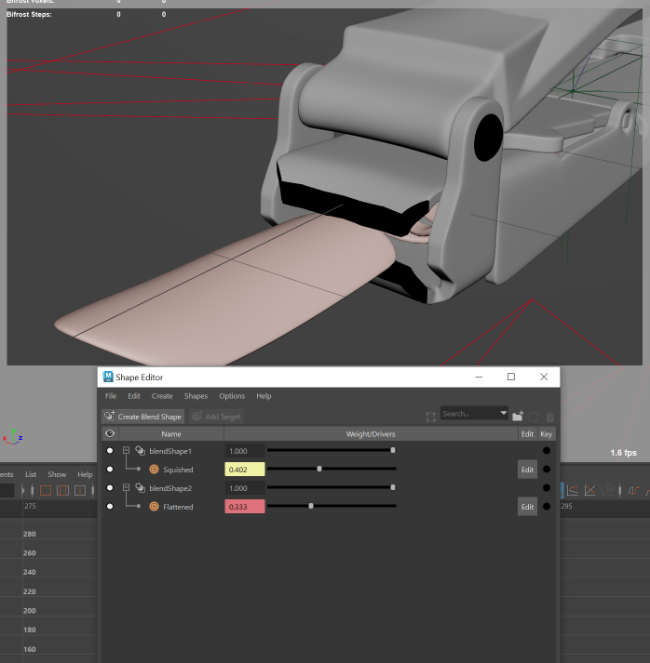Image resolution: width=650 pixels, height=663 pixels.
Task: Toggle the eye visibility column header
Action: point(110,434)
